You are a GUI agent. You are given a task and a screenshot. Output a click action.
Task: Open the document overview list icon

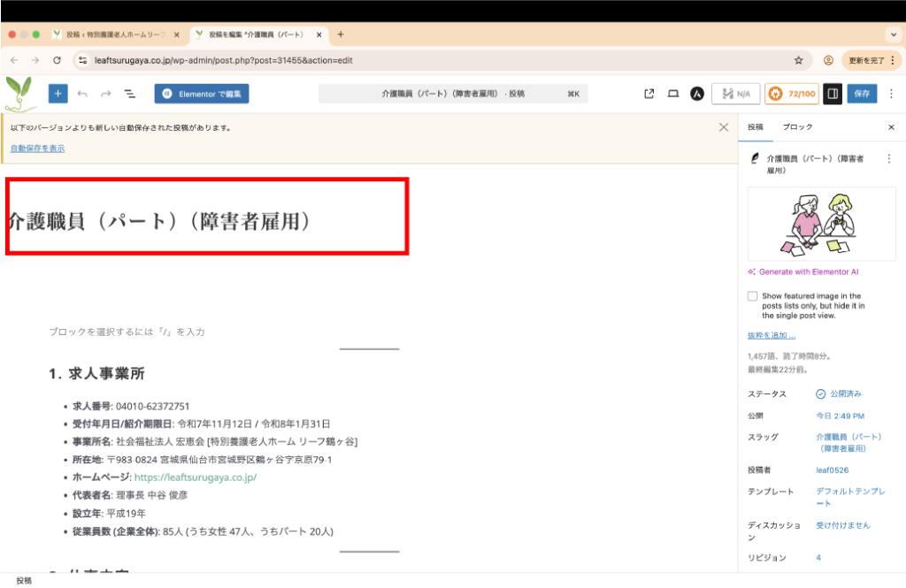(129, 94)
